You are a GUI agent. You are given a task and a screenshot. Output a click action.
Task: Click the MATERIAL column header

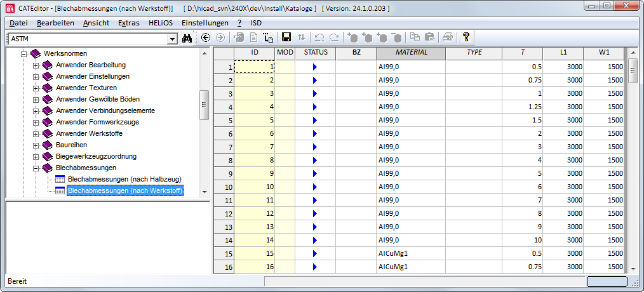[411, 52]
